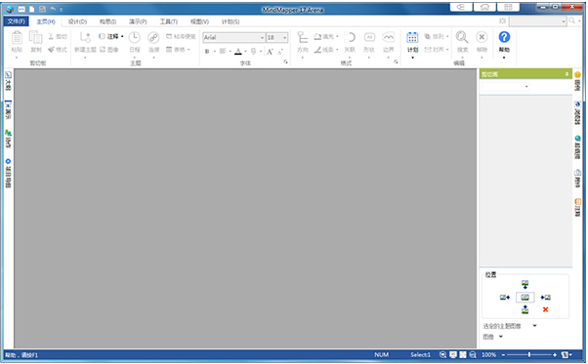This screenshot has height=364, width=588.
Task: Open the Outline (大纲) left sidebar tab
Action: (x=8, y=81)
